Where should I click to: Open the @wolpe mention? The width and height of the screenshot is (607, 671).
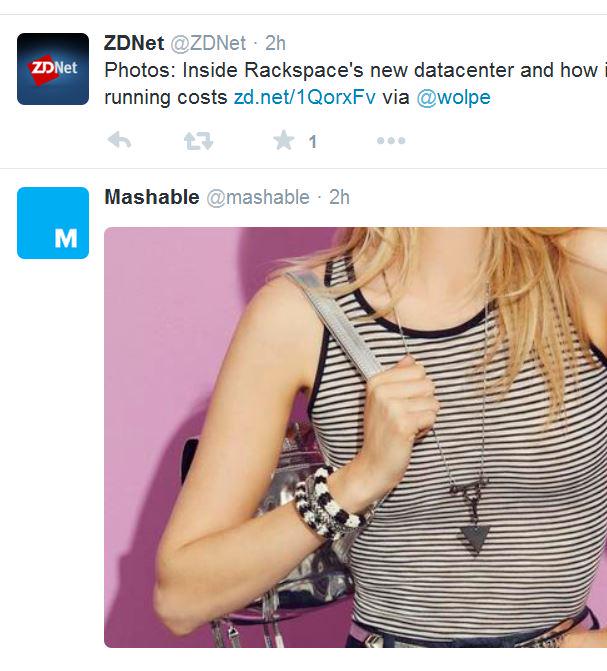tap(453, 98)
